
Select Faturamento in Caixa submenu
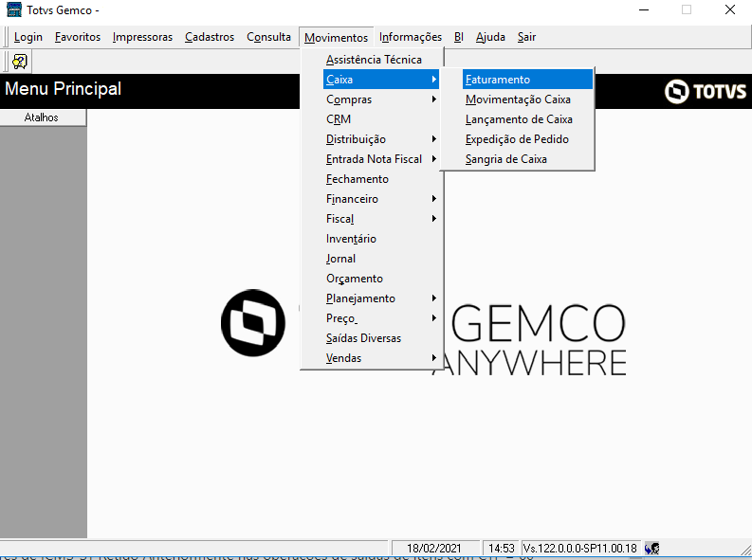[x=527, y=79]
